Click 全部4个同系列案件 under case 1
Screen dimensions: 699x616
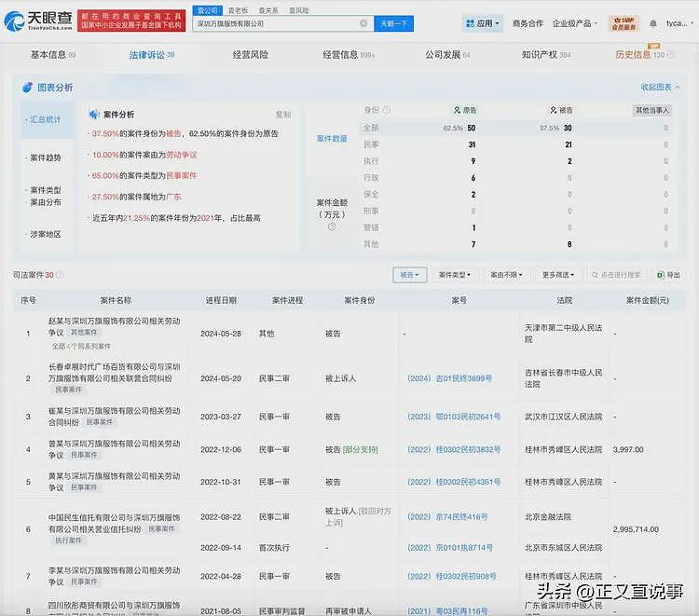[81, 347]
